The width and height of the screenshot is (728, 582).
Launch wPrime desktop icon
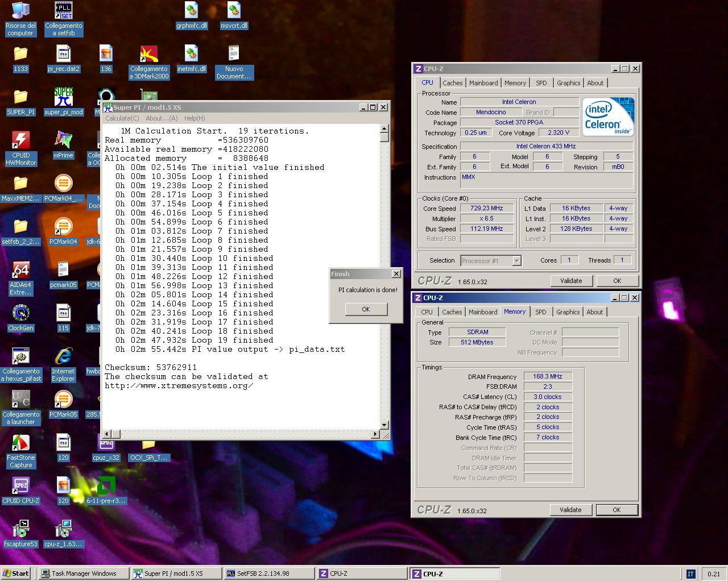pos(63,140)
